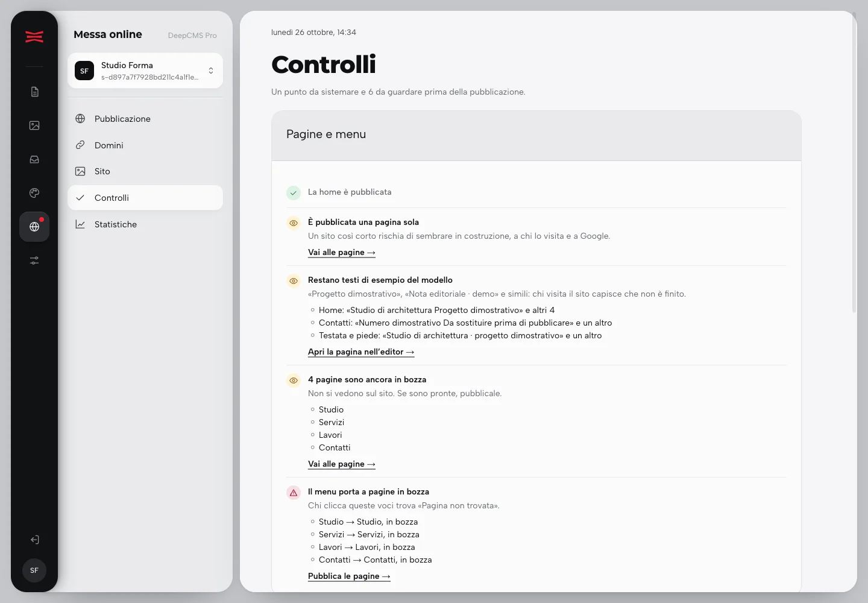Viewport: 868px width, 603px height.
Task: Open the inbox tray icon in the rail
Action: [x=34, y=159]
